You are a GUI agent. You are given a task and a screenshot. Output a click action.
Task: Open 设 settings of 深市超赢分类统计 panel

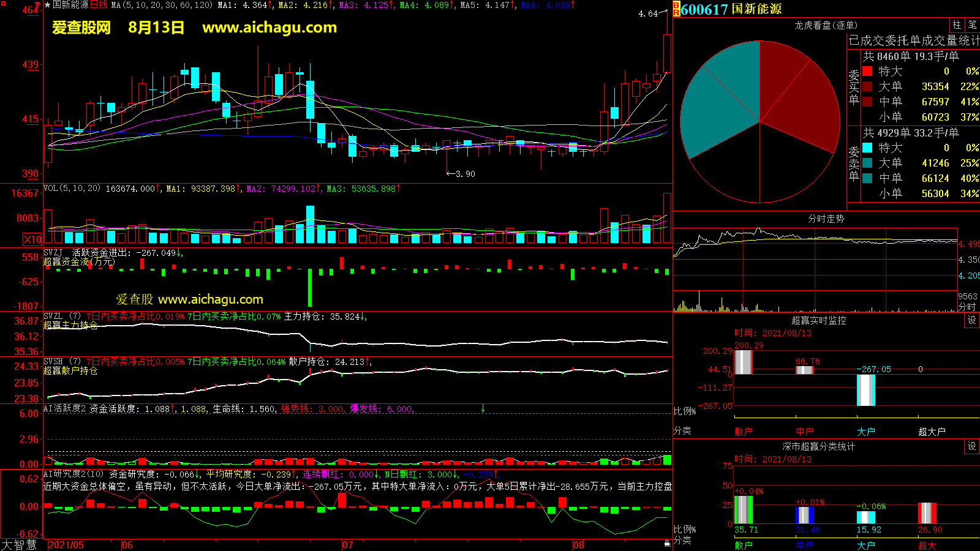[x=972, y=446]
